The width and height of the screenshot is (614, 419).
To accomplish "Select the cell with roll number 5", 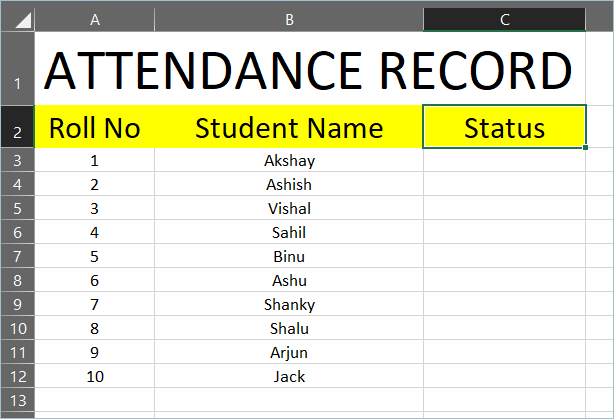I will click(95, 256).
